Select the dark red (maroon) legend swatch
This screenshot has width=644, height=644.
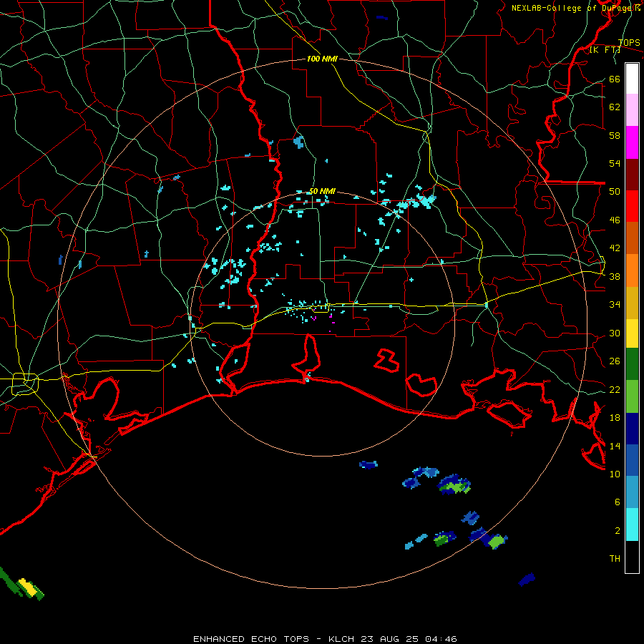(x=632, y=175)
